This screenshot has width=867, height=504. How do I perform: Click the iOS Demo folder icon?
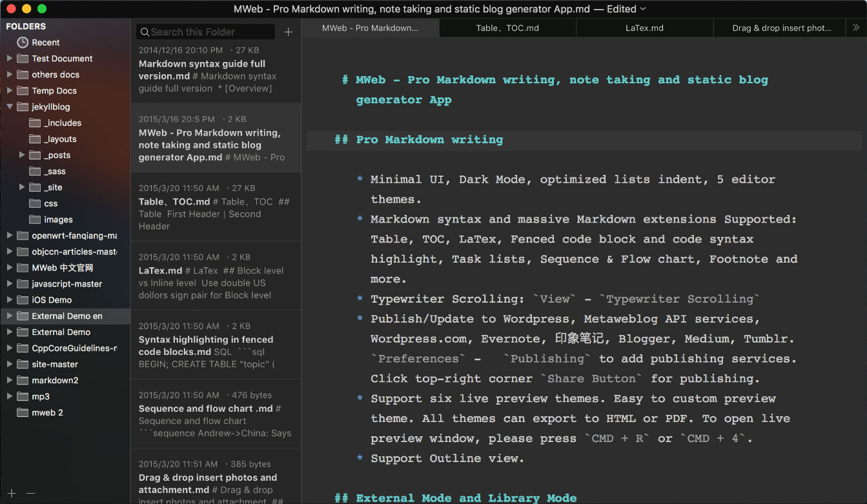tap(23, 300)
